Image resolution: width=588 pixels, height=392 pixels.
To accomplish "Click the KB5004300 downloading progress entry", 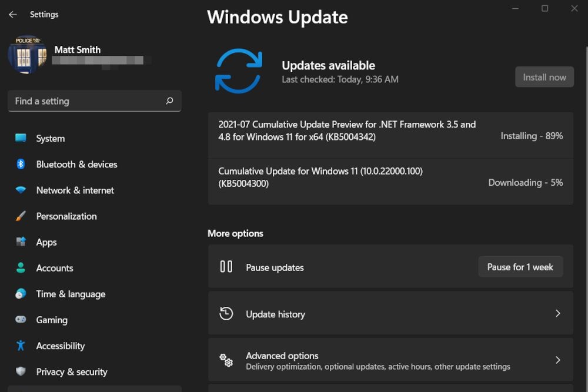I will (x=390, y=182).
